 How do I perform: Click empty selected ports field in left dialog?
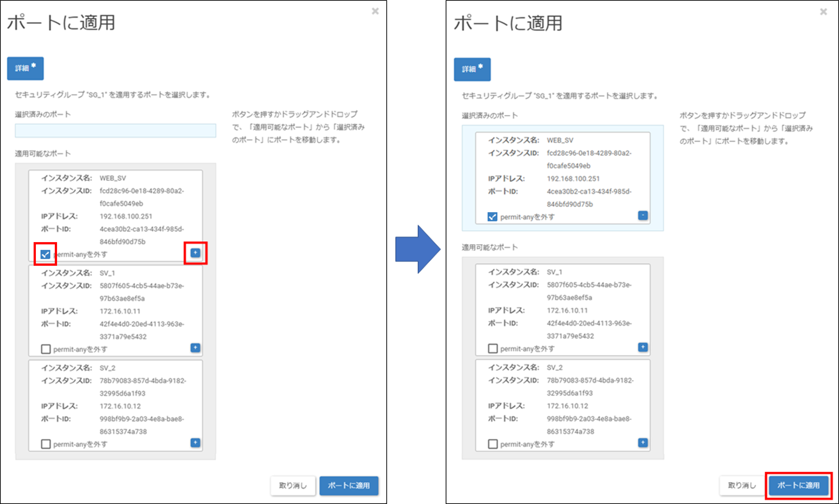pyautogui.click(x=115, y=131)
